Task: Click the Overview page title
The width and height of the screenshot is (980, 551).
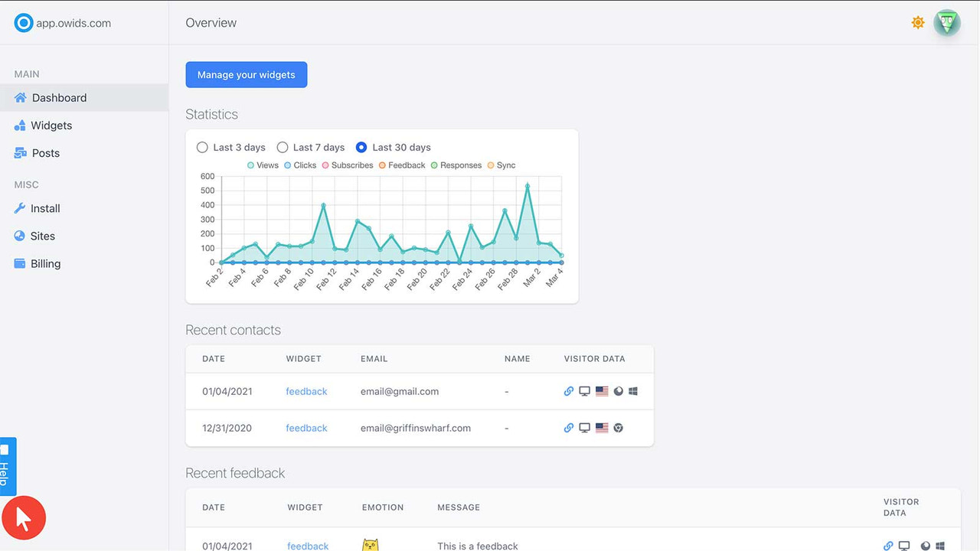Action: pyautogui.click(x=211, y=22)
